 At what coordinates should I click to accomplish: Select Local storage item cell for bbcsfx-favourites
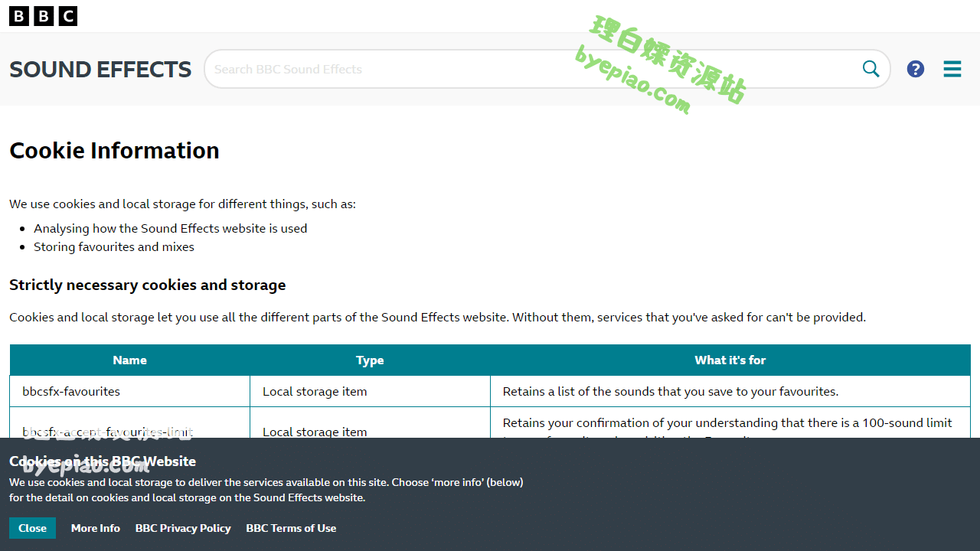coord(370,391)
